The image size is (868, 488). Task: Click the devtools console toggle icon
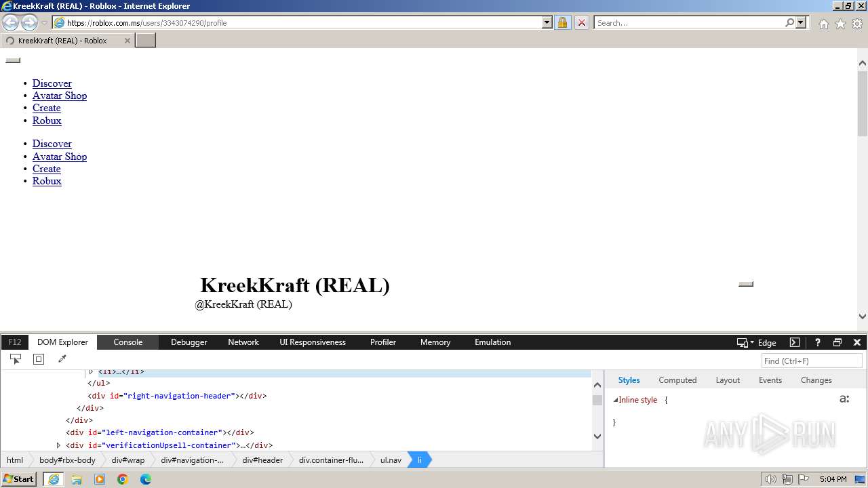point(795,342)
